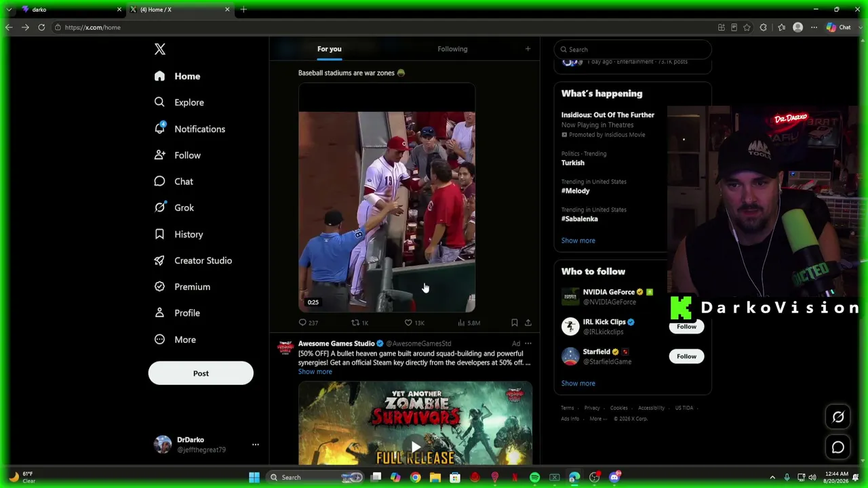Like the baseball stadium post

414,323
